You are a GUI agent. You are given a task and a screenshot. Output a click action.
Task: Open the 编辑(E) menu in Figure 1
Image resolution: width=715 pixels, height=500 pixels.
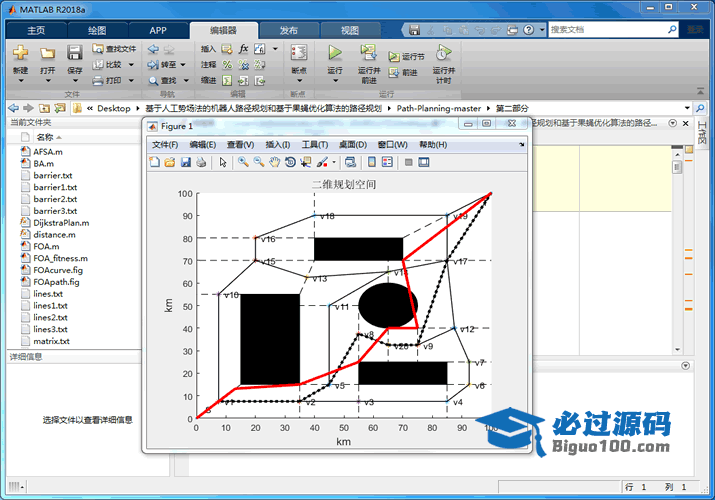203,144
